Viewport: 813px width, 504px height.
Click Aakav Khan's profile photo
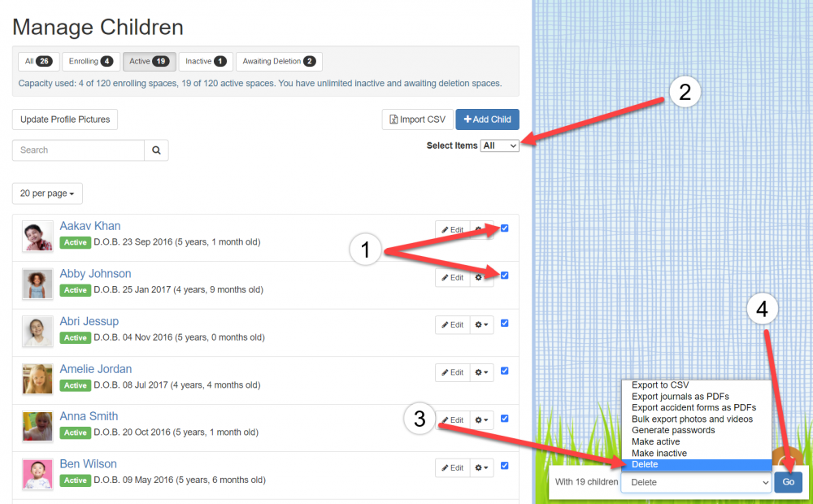coord(37,236)
